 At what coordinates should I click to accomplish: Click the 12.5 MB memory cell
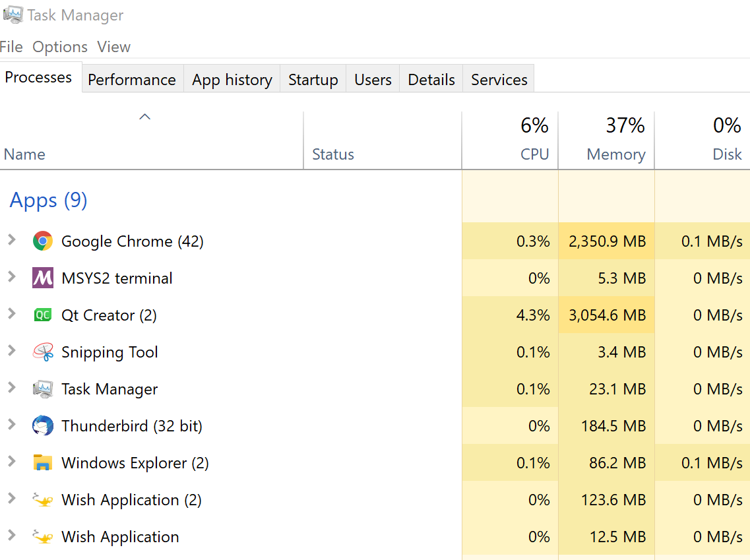[606, 536]
